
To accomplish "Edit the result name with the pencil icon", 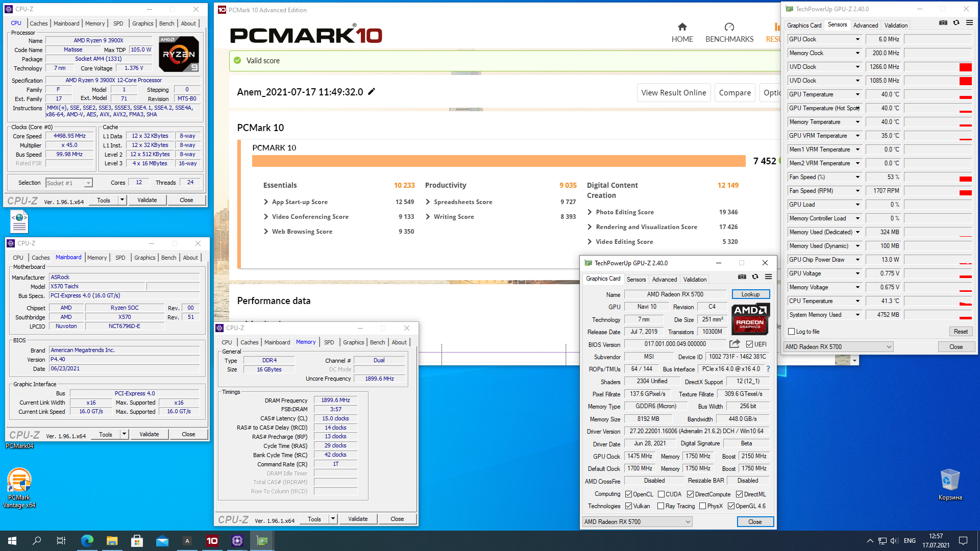I will coord(372,92).
